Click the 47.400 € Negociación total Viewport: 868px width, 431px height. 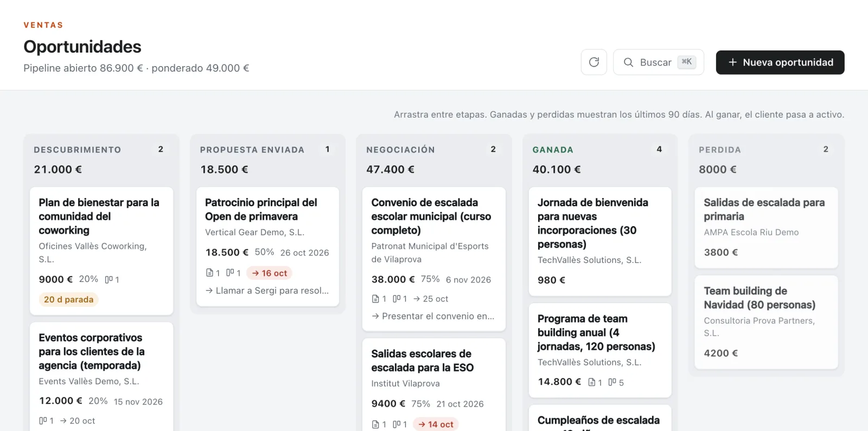pos(390,169)
